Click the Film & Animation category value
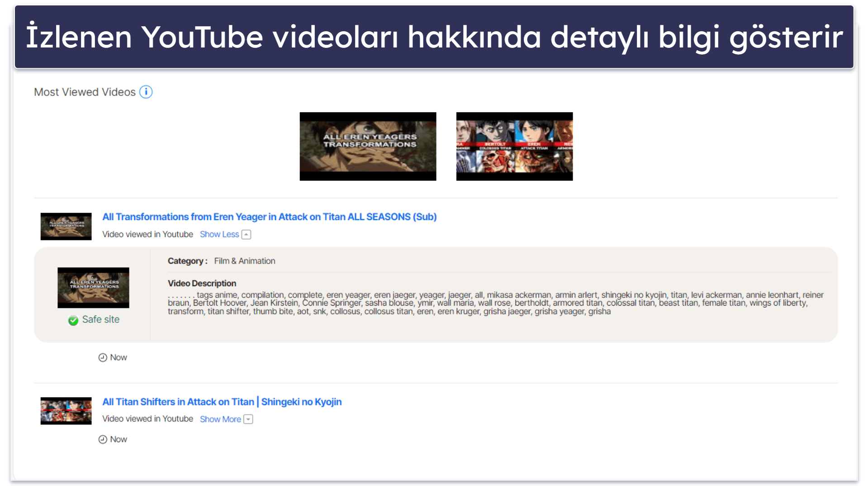This screenshot has height=486, width=868. [245, 261]
